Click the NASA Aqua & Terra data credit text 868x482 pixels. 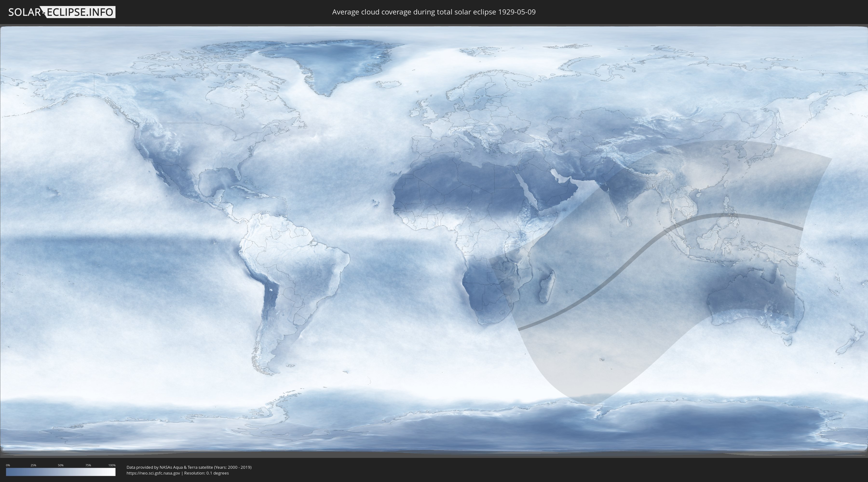pyautogui.click(x=189, y=467)
